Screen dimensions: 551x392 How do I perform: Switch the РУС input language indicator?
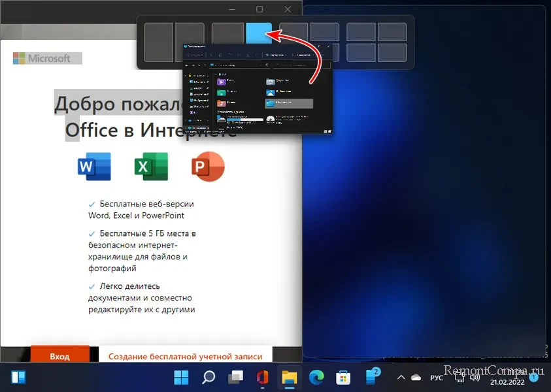436,378
